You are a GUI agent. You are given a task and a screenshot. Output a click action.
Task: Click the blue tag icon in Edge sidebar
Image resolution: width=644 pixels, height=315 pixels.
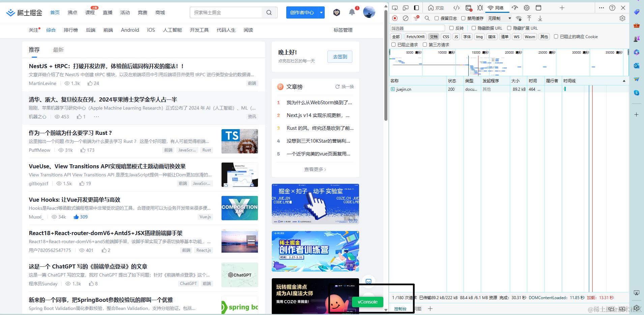[637, 12]
